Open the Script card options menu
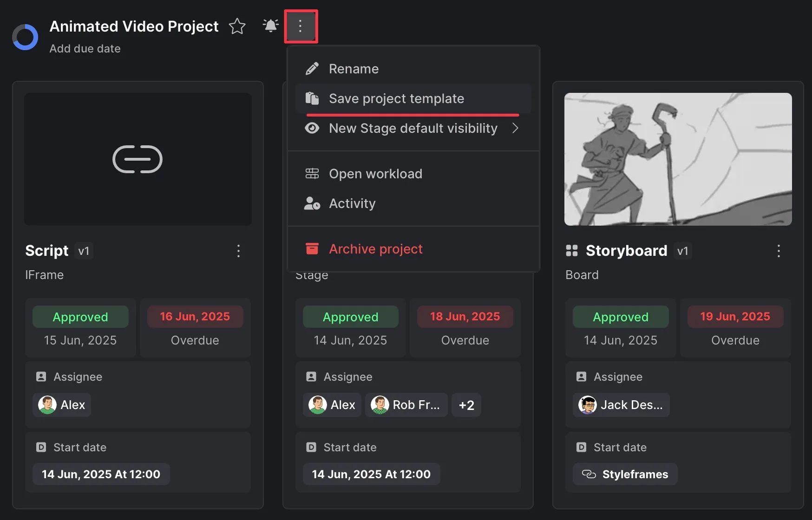This screenshot has width=812, height=520. (238, 251)
